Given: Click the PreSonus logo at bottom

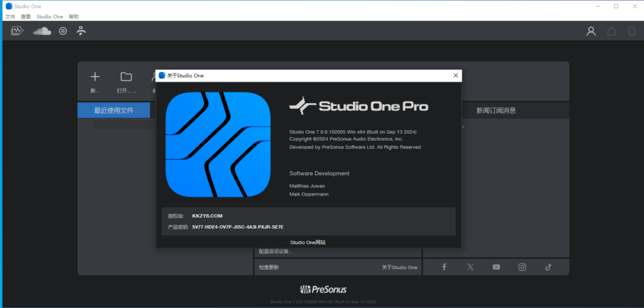Looking at the screenshot, I should pyautogui.click(x=323, y=290).
